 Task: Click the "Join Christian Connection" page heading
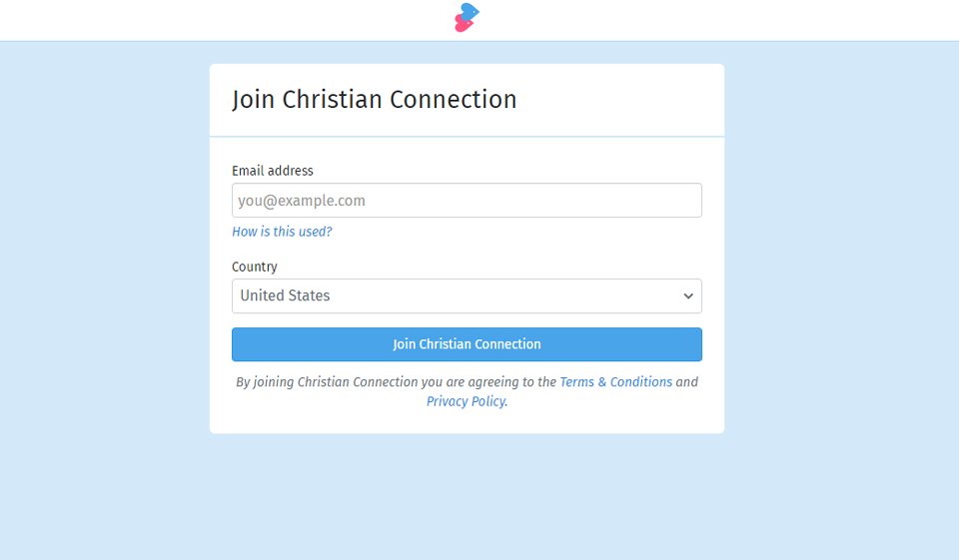click(x=375, y=100)
